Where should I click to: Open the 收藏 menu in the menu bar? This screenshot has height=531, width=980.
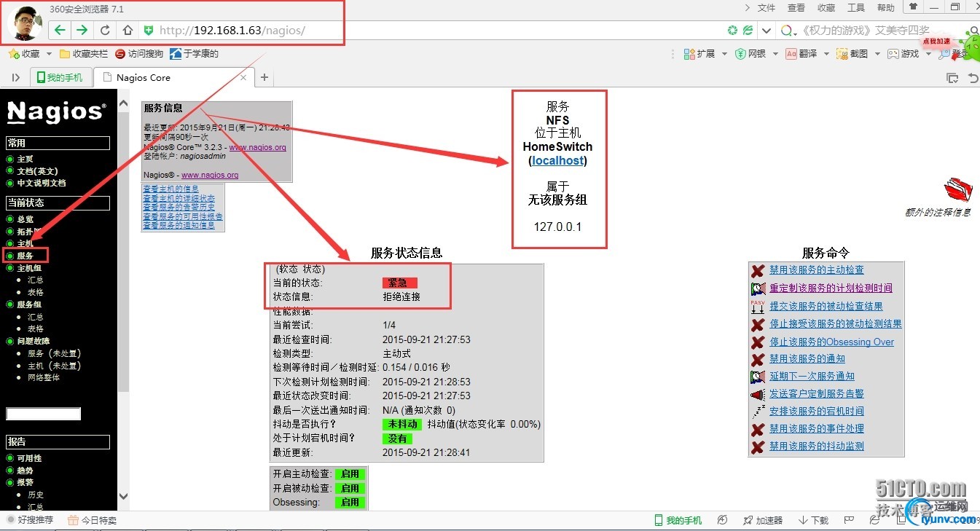tap(826, 8)
